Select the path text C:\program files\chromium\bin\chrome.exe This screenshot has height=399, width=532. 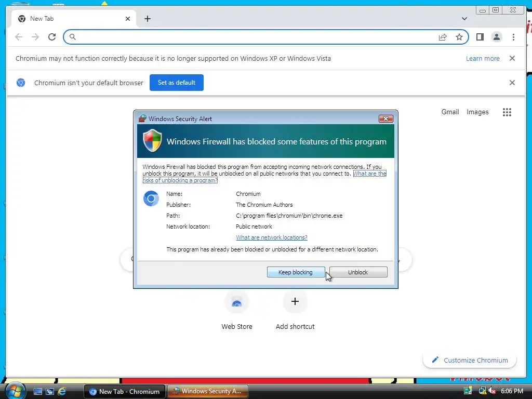click(289, 216)
